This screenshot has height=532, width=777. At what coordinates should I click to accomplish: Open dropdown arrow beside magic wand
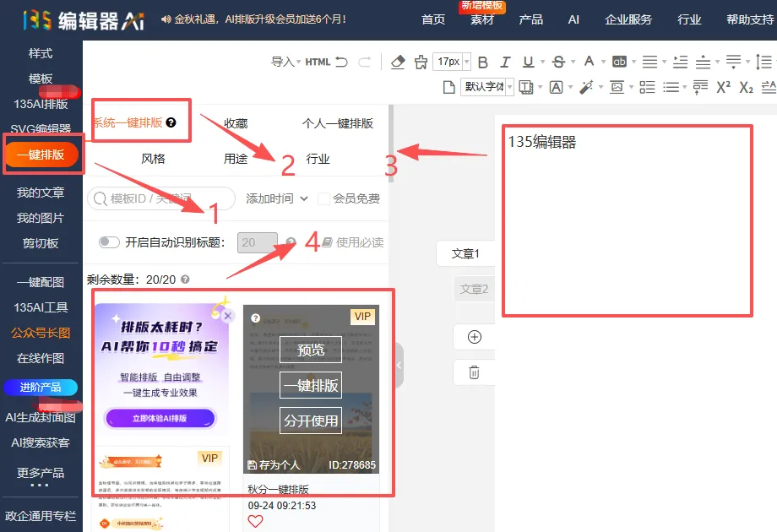click(x=600, y=88)
